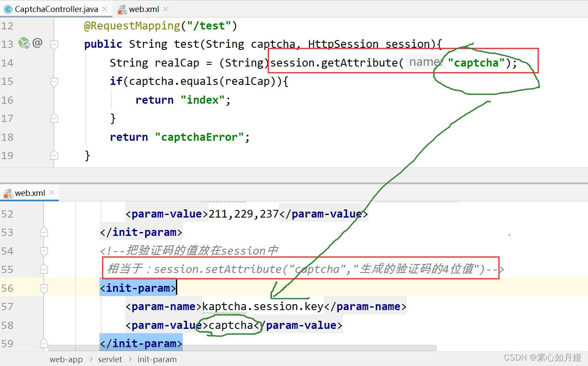The height and width of the screenshot is (366, 588).
Task: Click the "/test" string literal
Action: (x=209, y=26)
